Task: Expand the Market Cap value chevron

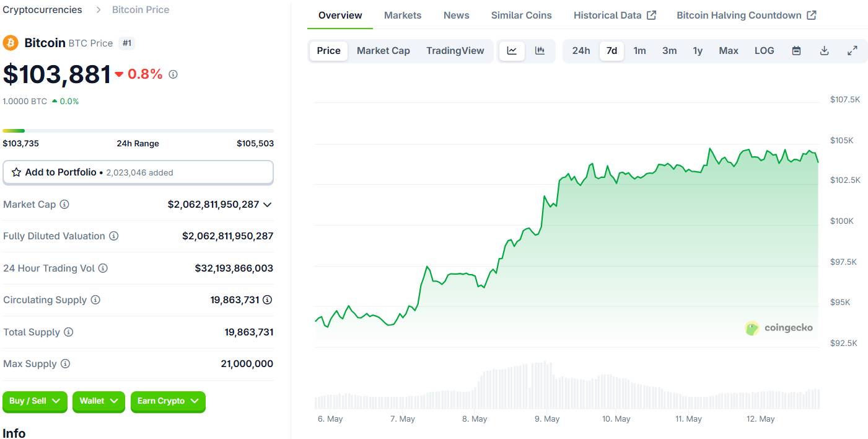Action: coord(267,205)
